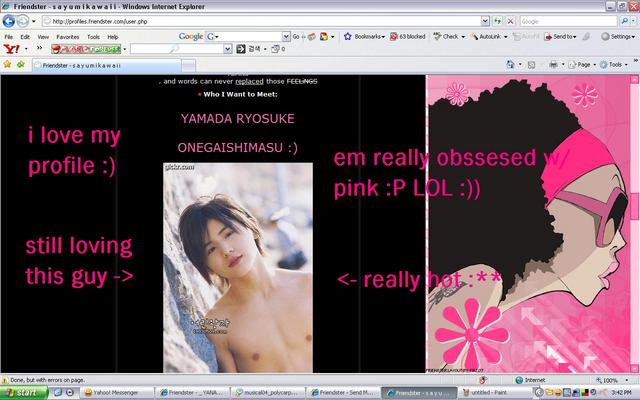
Task: Click the Google toolbar logo
Action: (x=191, y=37)
